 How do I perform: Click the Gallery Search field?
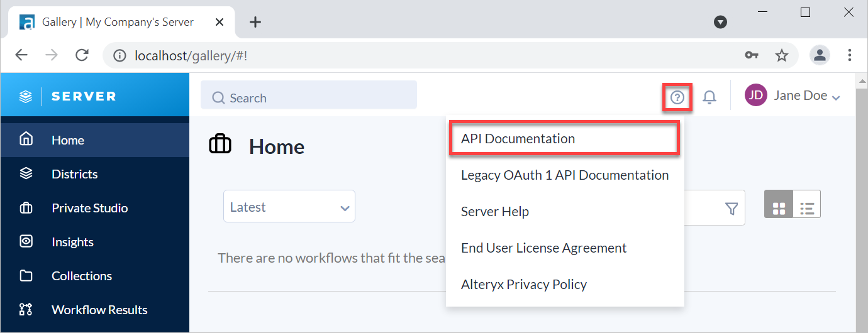click(308, 97)
